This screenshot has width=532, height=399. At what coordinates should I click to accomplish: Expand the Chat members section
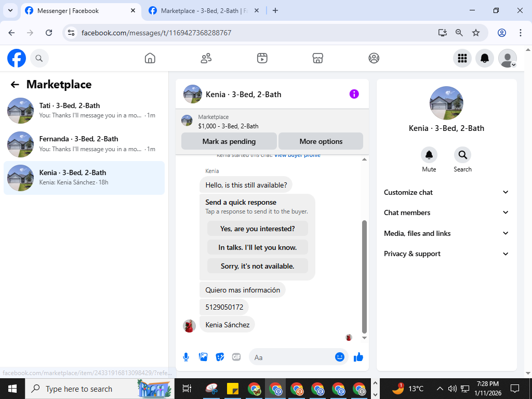pyautogui.click(x=446, y=212)
